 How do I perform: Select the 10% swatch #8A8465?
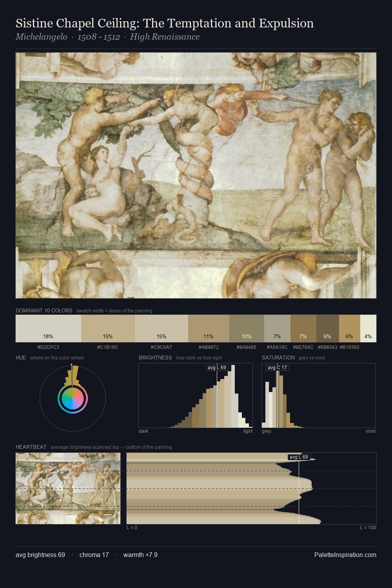pyautogui.click(x=247, y=328)
